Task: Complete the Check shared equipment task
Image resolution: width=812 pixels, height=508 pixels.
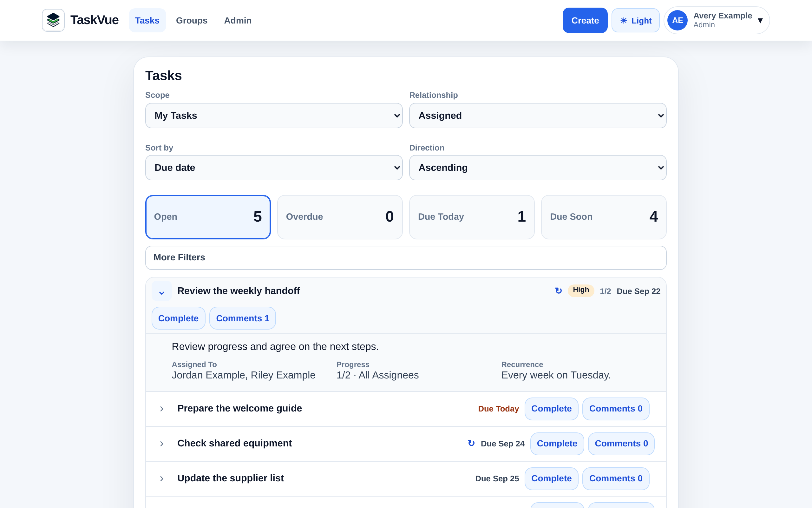Action: click(557, 444)
